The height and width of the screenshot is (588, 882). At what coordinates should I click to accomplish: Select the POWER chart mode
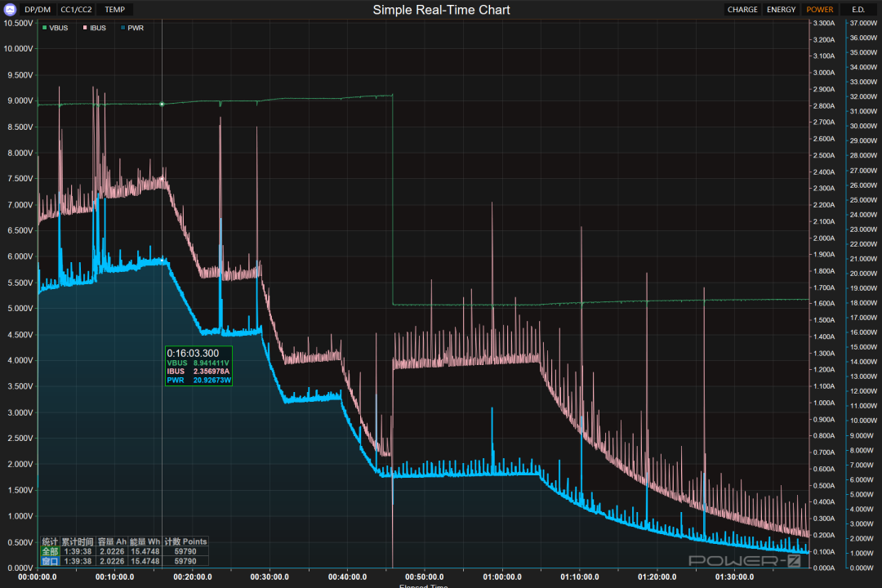point(819,10)
